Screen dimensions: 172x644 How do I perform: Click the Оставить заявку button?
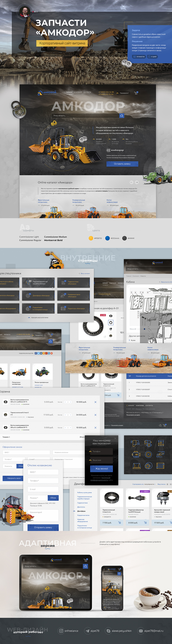click(x=122, y=164)
